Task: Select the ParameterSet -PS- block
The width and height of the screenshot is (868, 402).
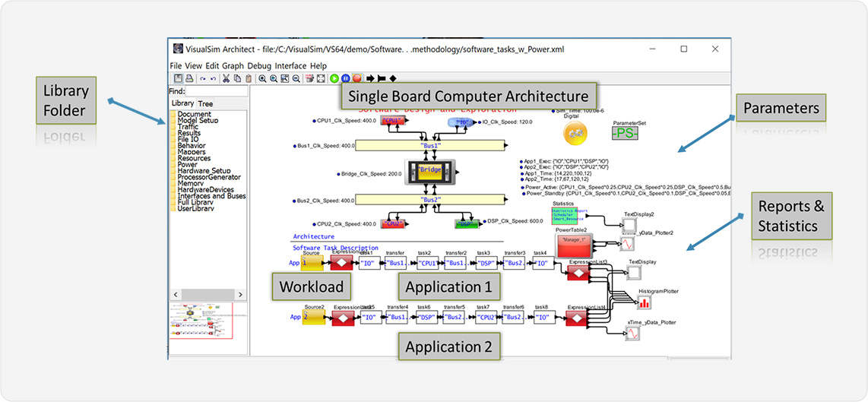Action: [625, 134]
